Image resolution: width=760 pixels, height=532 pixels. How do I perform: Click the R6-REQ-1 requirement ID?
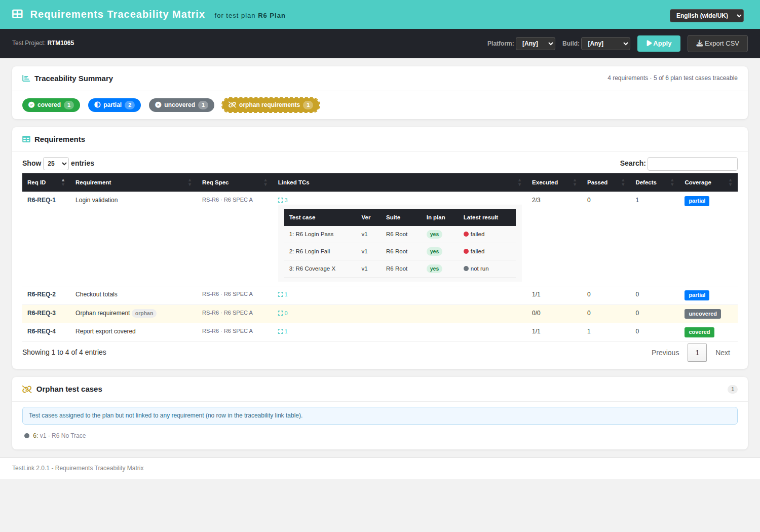[42, 200]
